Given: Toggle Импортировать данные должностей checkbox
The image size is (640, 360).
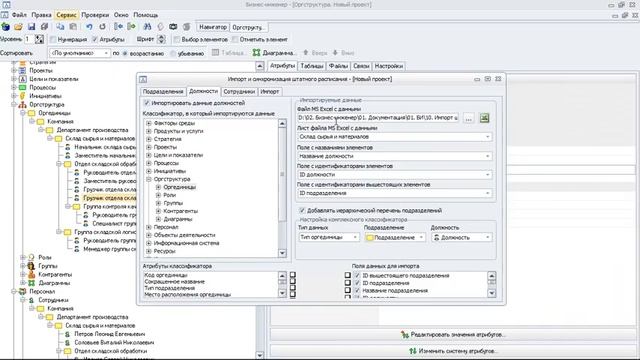Looking at the screenshot, I should pyautogui.click(x=147, y=103).
